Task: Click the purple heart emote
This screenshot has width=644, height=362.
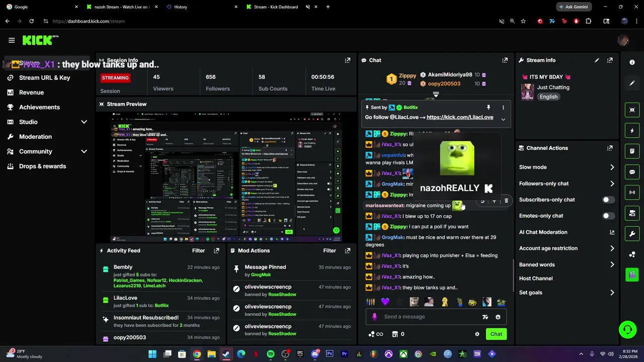Action: (385, 302)
